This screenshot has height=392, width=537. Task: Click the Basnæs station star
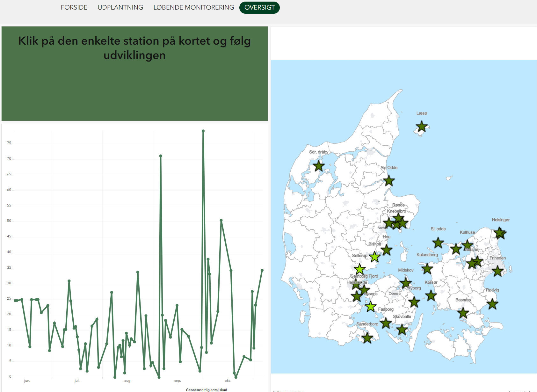[x=463, y=313]
